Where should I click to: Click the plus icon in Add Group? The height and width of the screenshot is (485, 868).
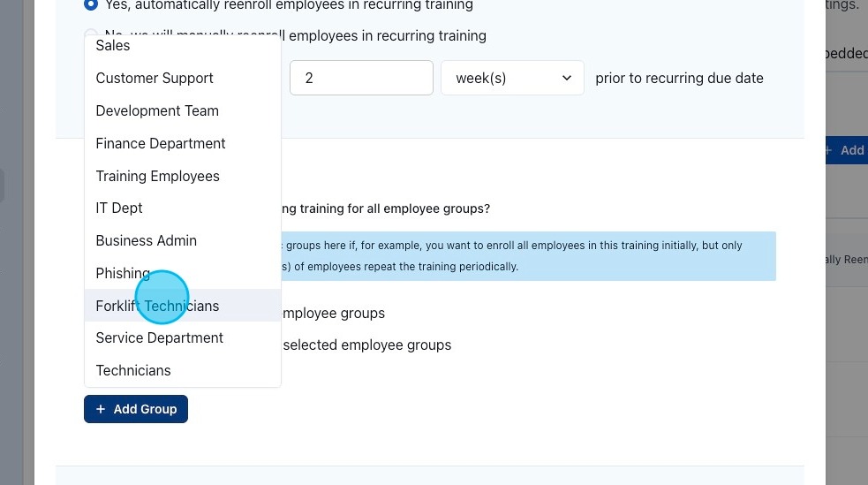point(101,409)
